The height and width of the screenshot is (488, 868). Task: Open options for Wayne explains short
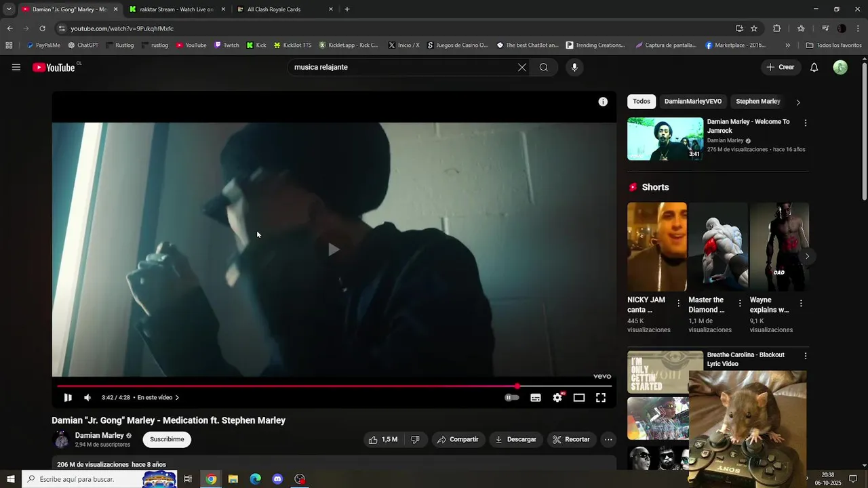pos(801,304)
